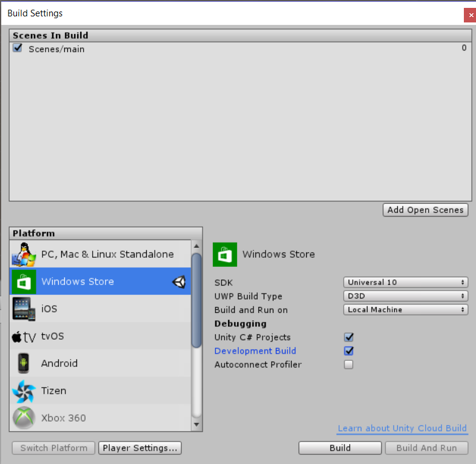
Task: Click the PC, Mac & Linux Standalone platform icon
Action: [24, 255]
